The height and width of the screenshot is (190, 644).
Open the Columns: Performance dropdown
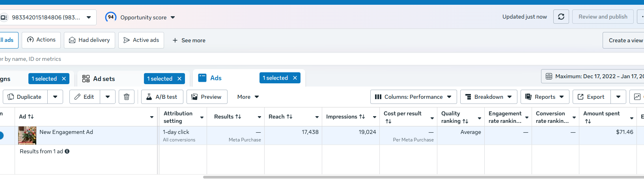tap(414, 97)
